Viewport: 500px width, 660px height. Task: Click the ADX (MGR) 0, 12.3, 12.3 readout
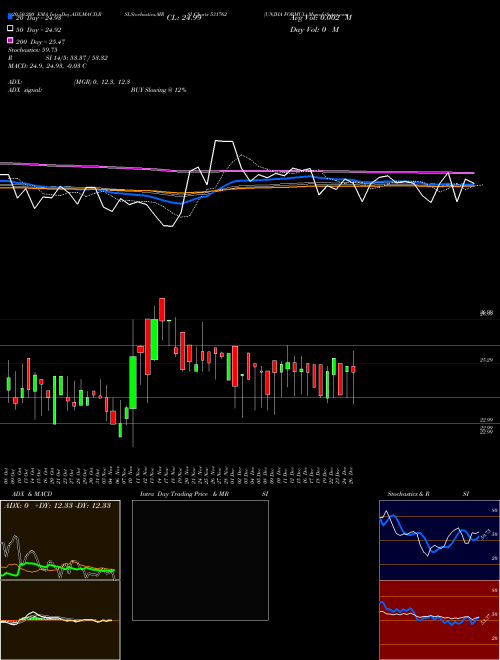pyautogui.click(x=69, y=82)
